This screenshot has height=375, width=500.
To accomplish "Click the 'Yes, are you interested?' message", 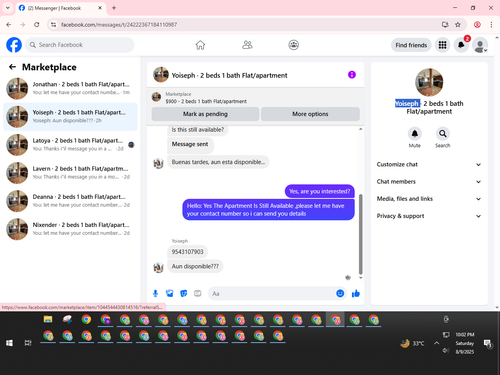I will 320,191.
